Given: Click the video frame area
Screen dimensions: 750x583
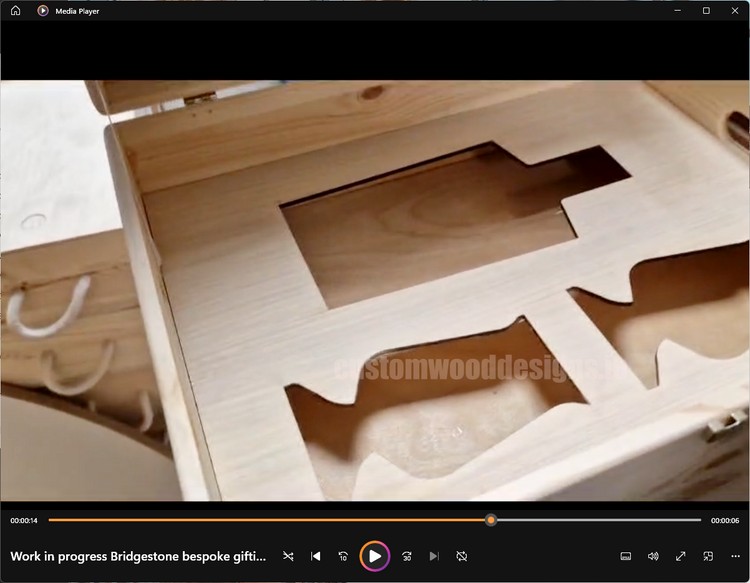Looking at the screenshot, I should [375, 290].
